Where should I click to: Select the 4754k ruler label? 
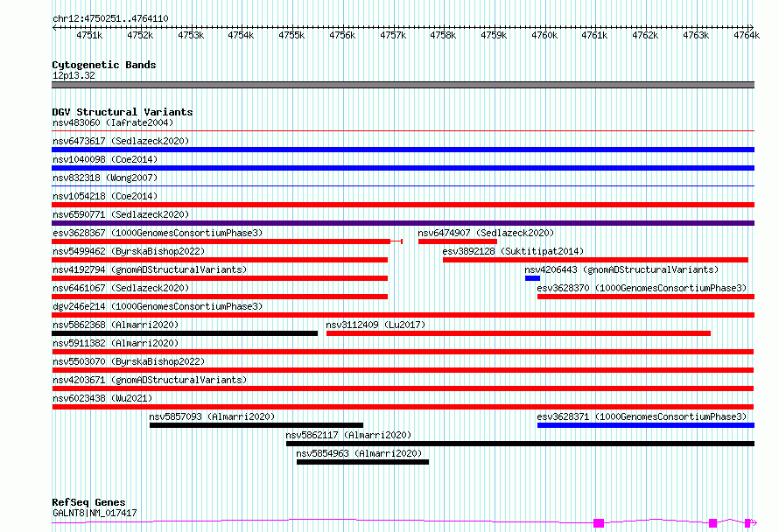tap(241, 35)
